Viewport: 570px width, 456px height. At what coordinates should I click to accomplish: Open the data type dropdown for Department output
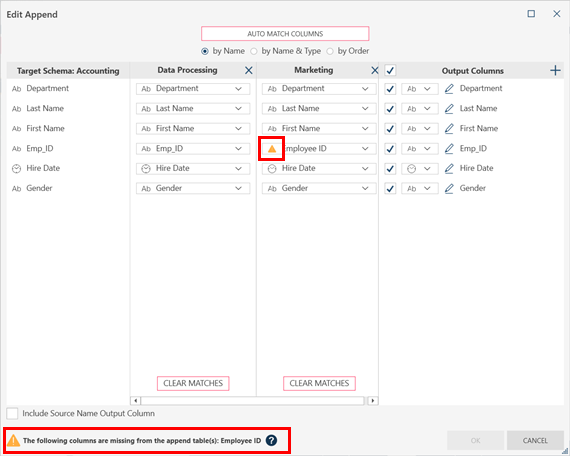tap(420, 89)
